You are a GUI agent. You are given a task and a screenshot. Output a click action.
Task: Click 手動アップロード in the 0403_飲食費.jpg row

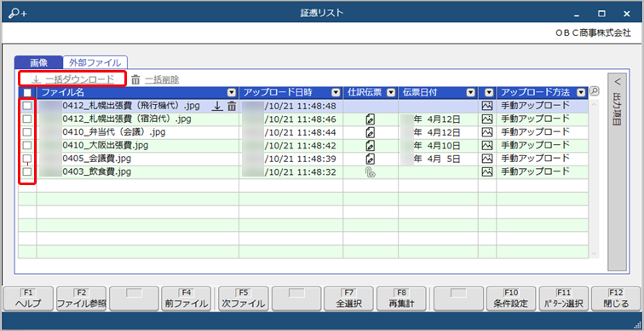click(x=535, y=171)
